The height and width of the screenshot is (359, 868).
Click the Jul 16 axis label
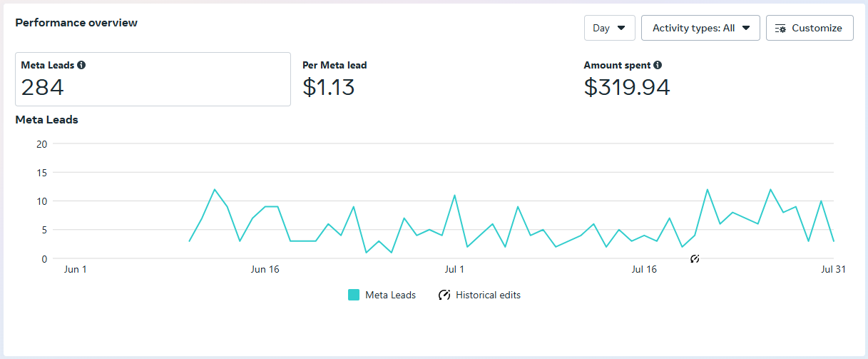click(x=644, y=269)
